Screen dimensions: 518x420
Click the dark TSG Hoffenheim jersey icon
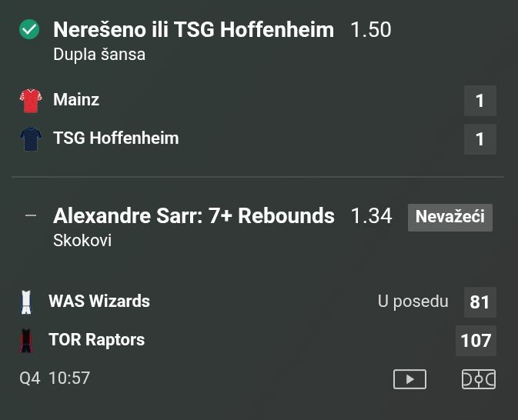point(30,139)
